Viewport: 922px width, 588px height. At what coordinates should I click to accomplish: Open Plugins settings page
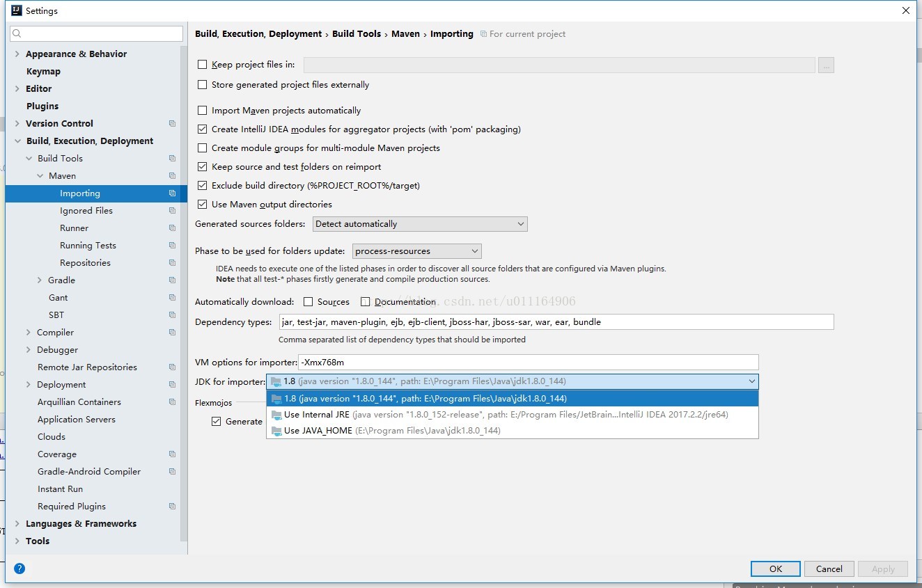(42, 106)
